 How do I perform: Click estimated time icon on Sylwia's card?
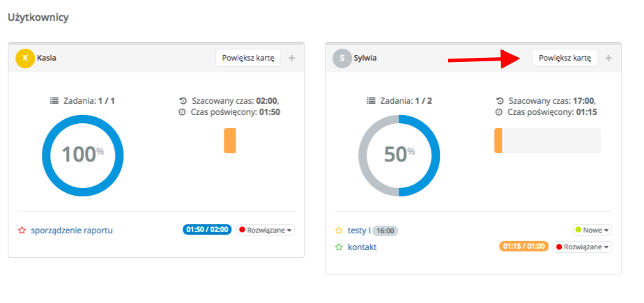coord(499,100)
